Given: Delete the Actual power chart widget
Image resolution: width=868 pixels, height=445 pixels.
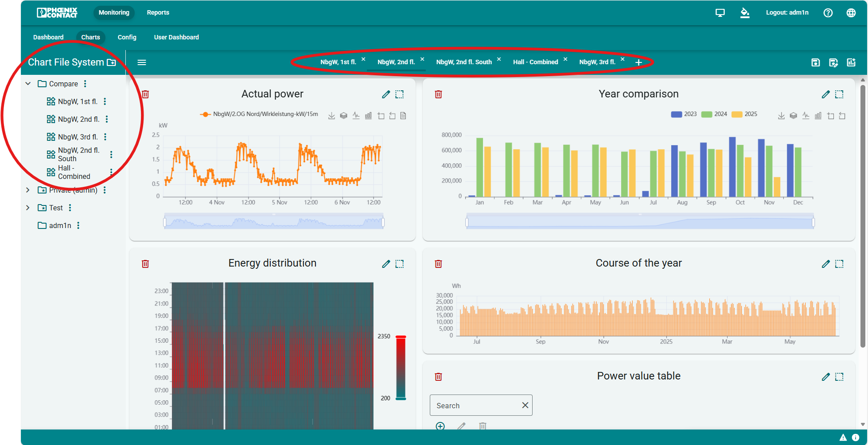Looking at the screenshot, I should (x=145, y=94).
